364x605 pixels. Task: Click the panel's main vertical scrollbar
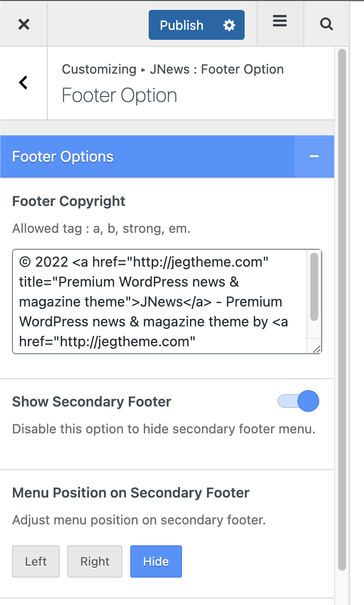(342, 309)
